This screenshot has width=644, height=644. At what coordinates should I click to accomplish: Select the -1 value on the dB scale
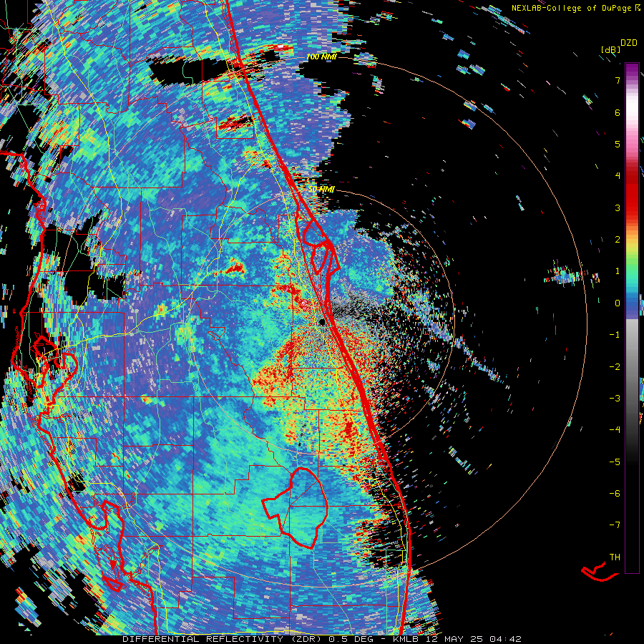pos(615,335)
